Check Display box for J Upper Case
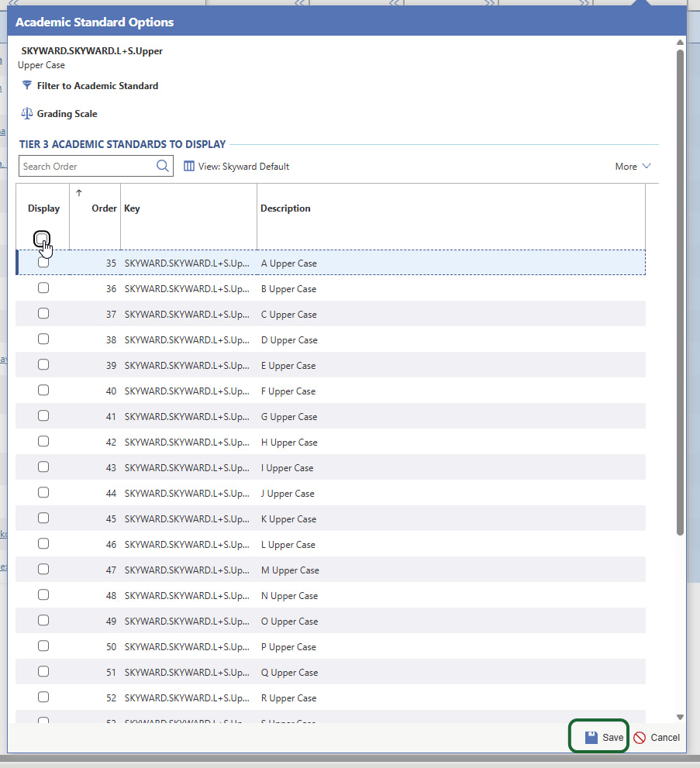The height and width of the screenshot is (768, 700). click(43, 492)
